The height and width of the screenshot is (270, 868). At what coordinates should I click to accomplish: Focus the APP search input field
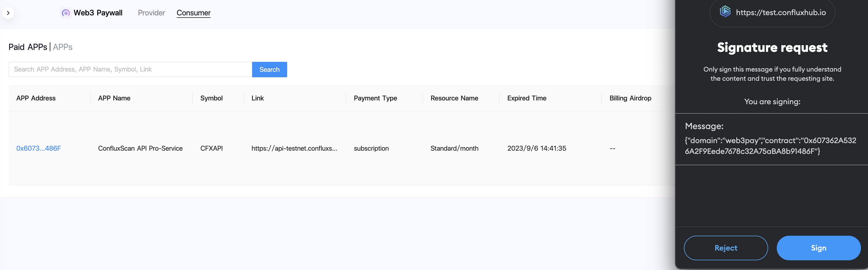[130, 69]
